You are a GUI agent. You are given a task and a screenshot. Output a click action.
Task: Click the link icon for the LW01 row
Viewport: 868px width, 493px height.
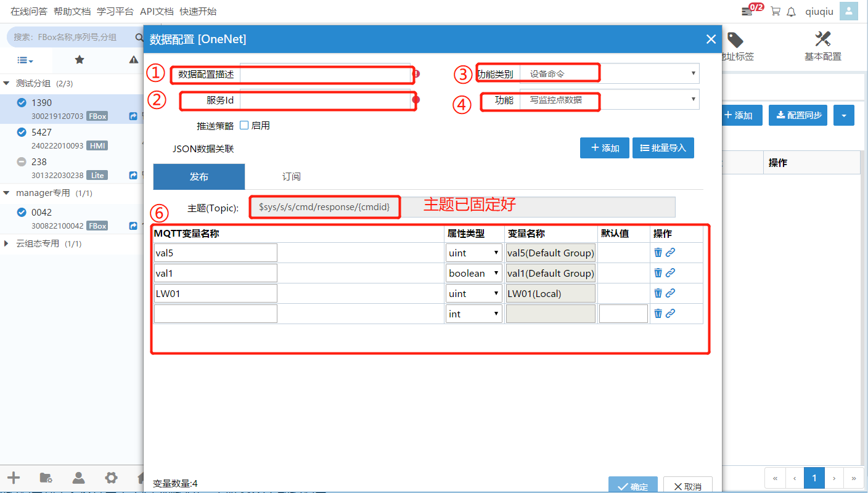[x=670, y=293]
